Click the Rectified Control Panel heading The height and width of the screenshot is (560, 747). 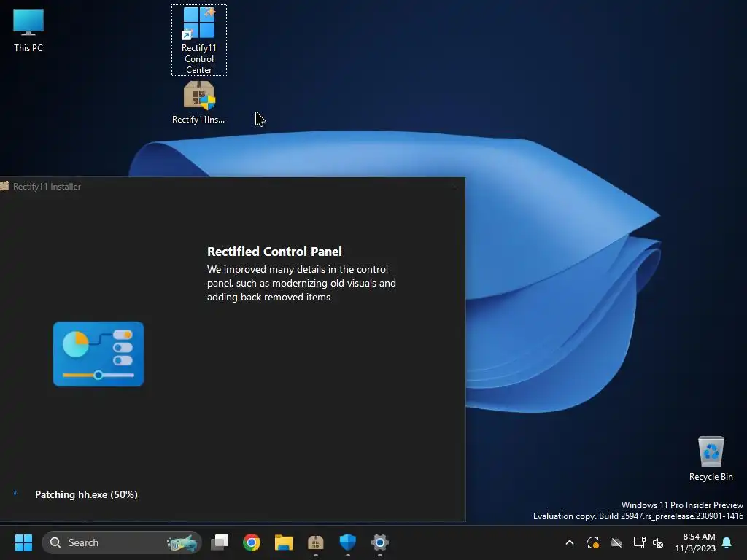(x=274, y=252)
